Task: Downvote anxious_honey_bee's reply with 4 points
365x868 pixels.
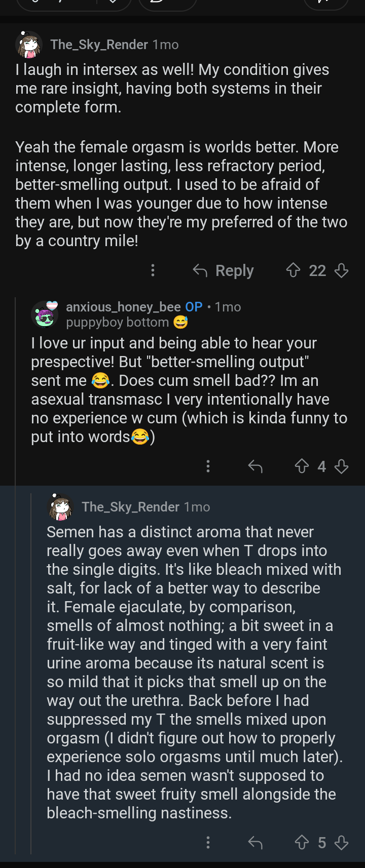Action: coord(342,466)
